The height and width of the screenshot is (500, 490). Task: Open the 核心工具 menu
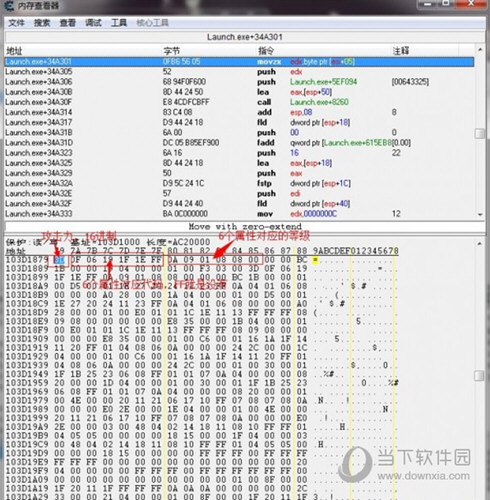[152, 23]
